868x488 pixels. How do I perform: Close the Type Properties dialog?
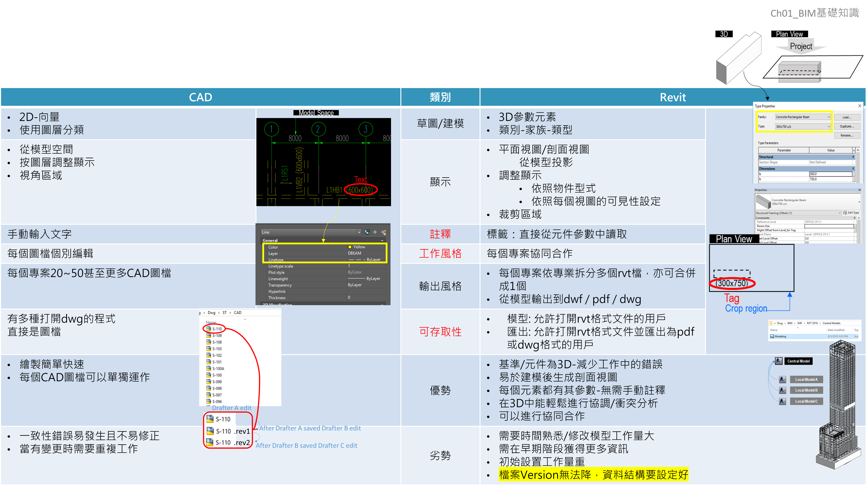tap(860, 106)
